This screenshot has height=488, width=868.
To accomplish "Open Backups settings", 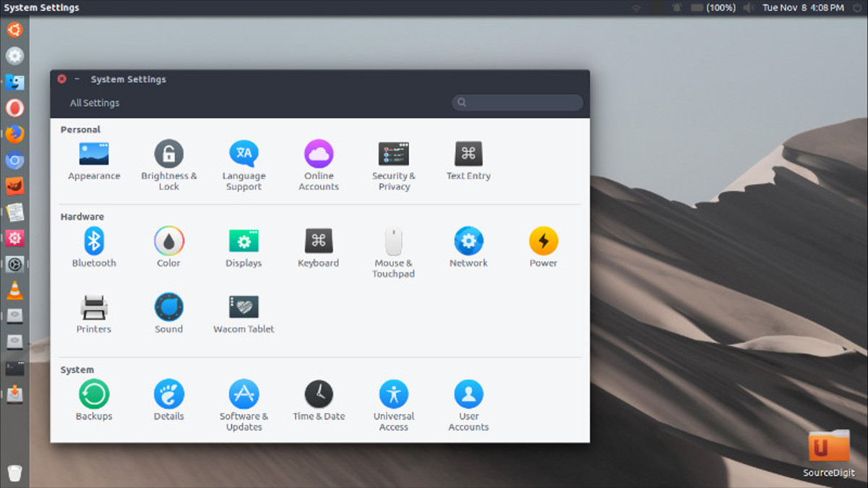I will (94, 401).
